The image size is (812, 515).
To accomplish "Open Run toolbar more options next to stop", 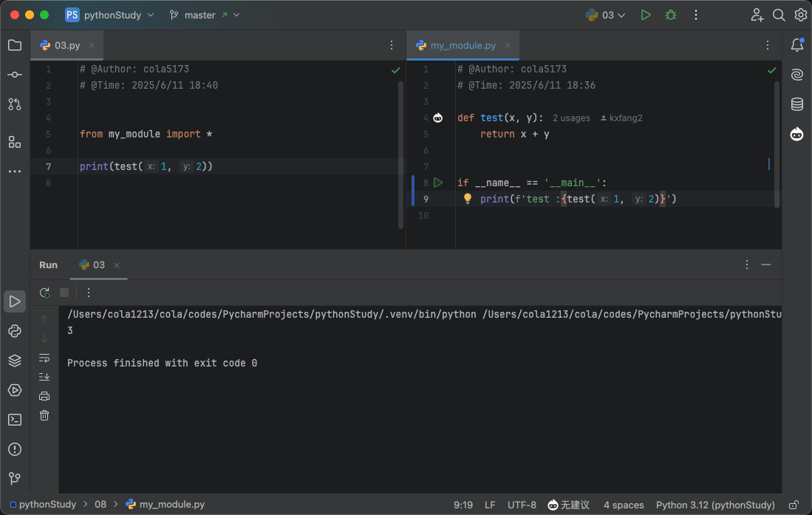I will click(89, 293).
